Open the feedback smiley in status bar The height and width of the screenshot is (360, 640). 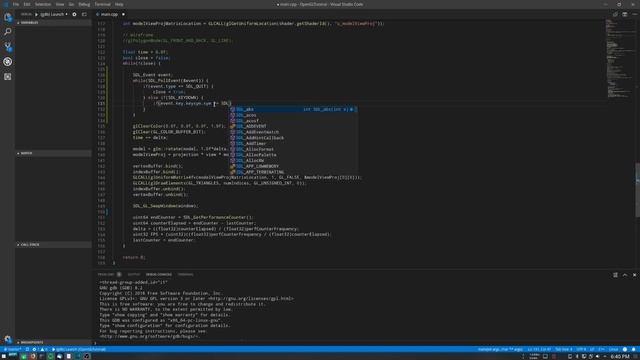point(625,349)
